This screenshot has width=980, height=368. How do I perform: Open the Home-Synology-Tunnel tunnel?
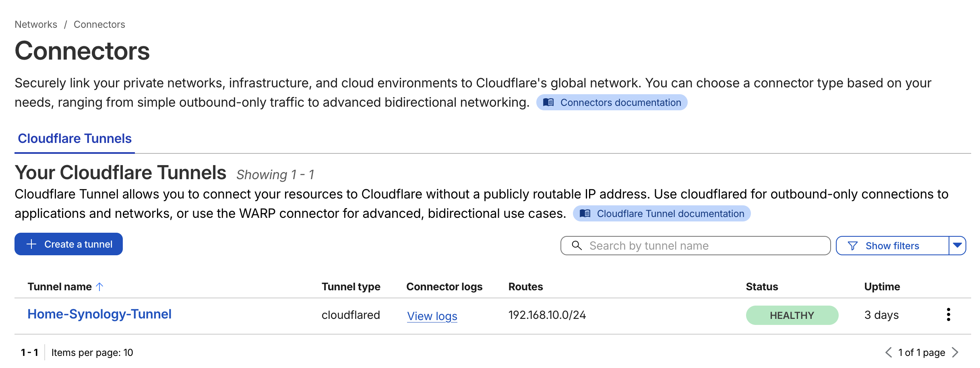pyautogui.click(x=99, y=314)
